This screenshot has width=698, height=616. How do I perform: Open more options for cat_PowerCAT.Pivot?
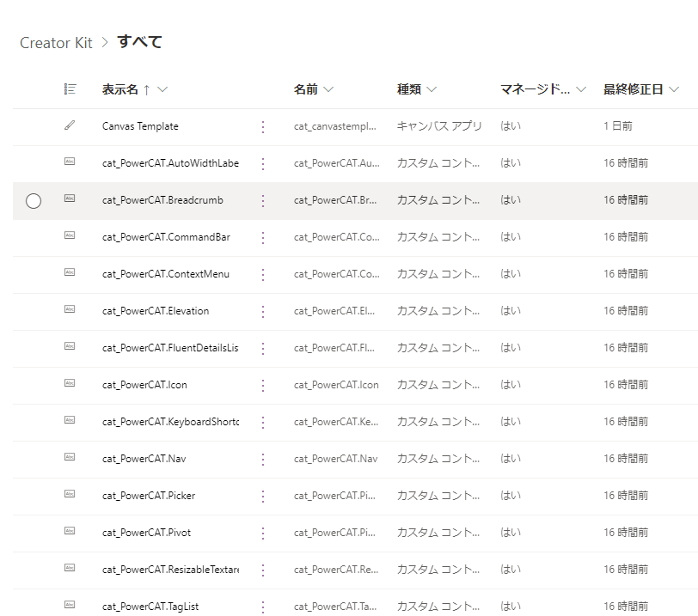263,533
